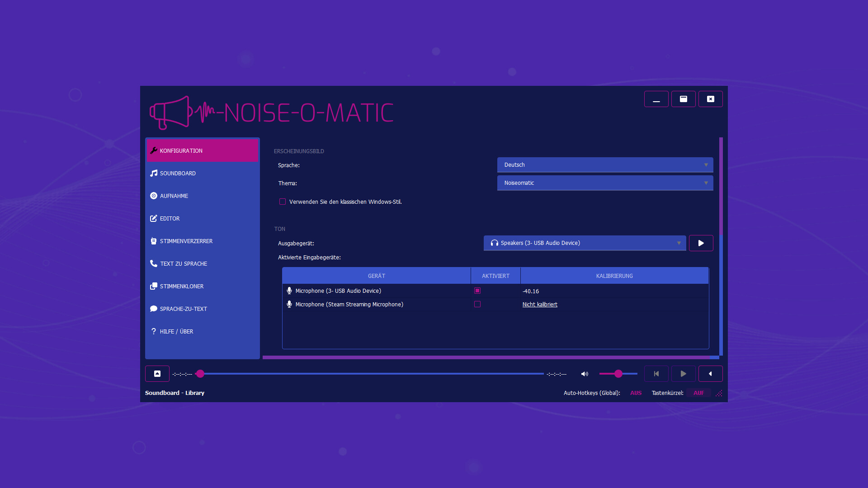Open the Stimmenverzerrer section

186,241
